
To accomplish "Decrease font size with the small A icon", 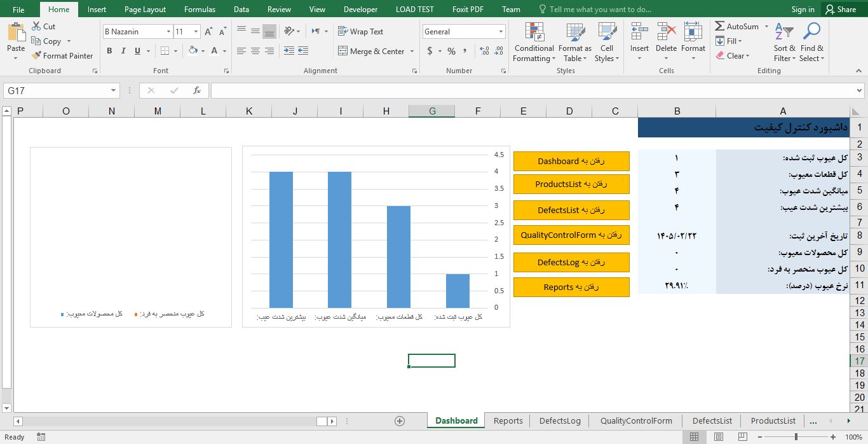I will (x=222, y=32).
